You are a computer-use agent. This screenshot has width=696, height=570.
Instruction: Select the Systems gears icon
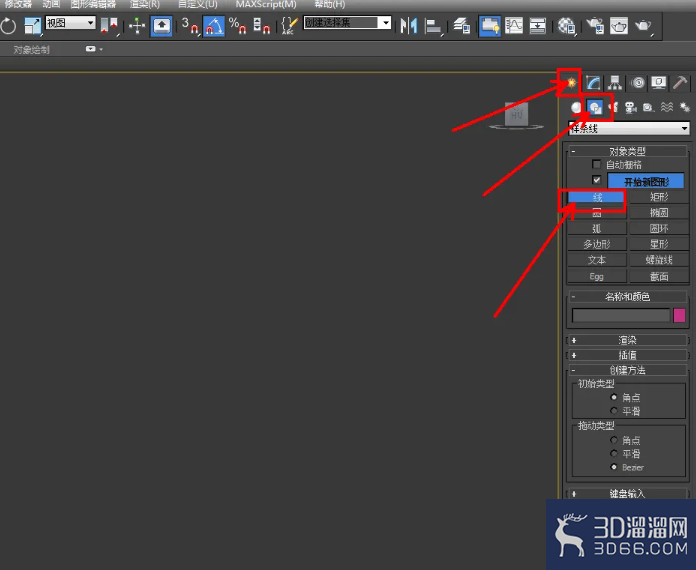pyautogui.click(x=685, y=107)
